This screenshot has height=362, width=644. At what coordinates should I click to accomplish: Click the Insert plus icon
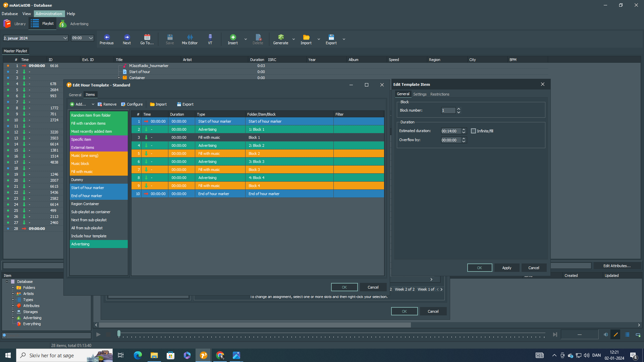tap(233, 37)
